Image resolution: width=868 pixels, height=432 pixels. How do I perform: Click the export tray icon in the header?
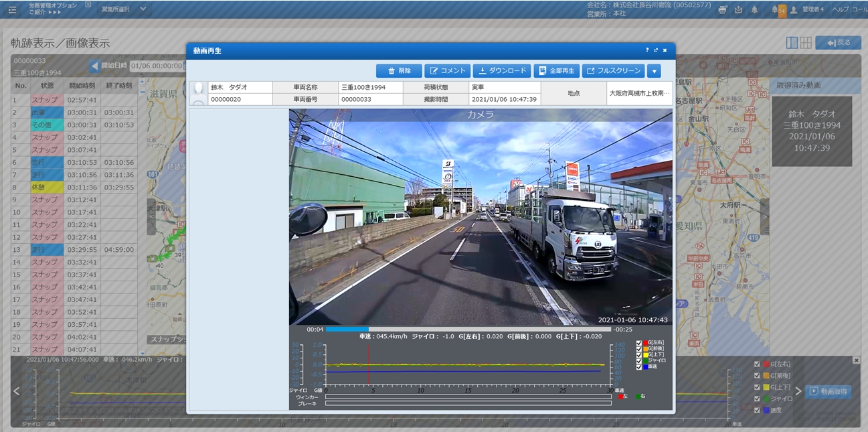738,9
